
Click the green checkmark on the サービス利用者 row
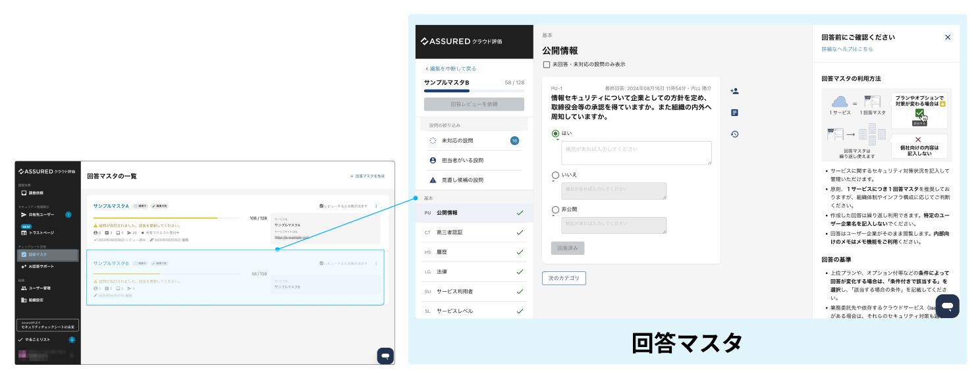click(x=520, y=291)
